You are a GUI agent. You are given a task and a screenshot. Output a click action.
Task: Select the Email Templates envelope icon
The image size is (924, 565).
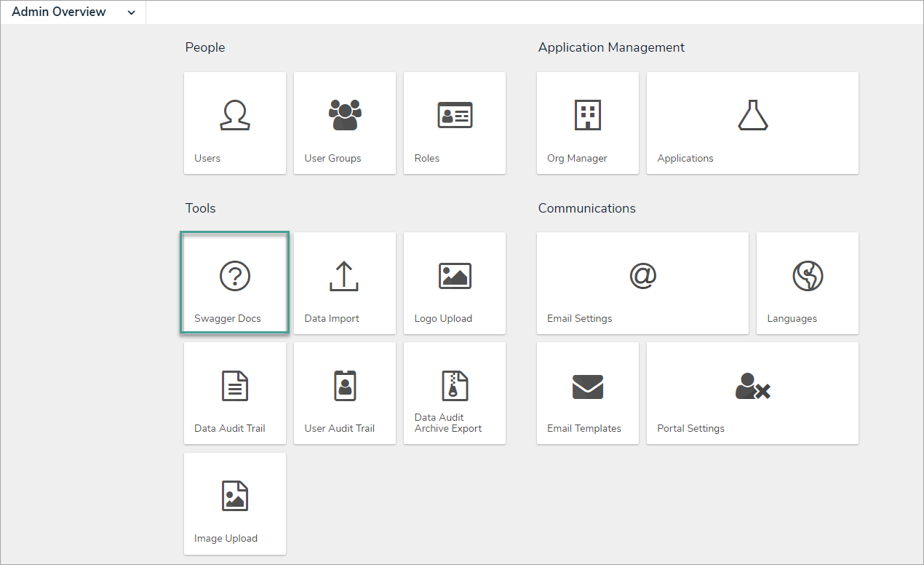click(587, 386)
